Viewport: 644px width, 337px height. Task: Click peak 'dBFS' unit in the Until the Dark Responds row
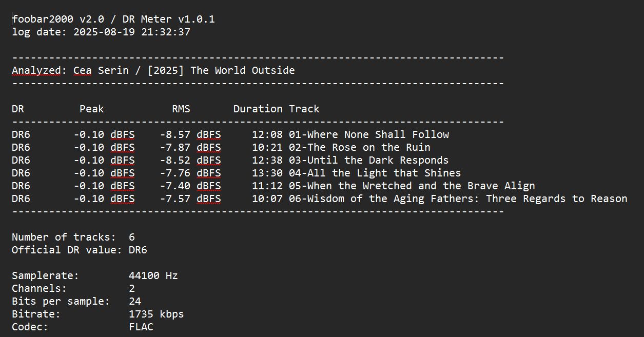[x=123, y=160]
